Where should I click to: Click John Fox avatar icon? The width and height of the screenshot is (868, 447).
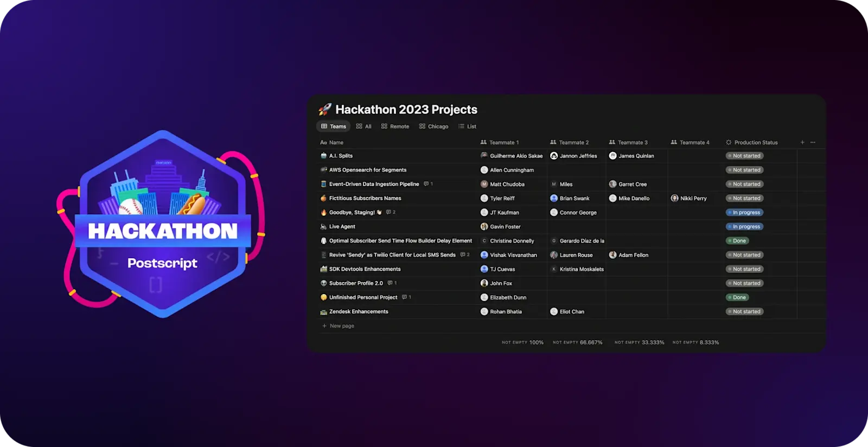tap(484, 283)
